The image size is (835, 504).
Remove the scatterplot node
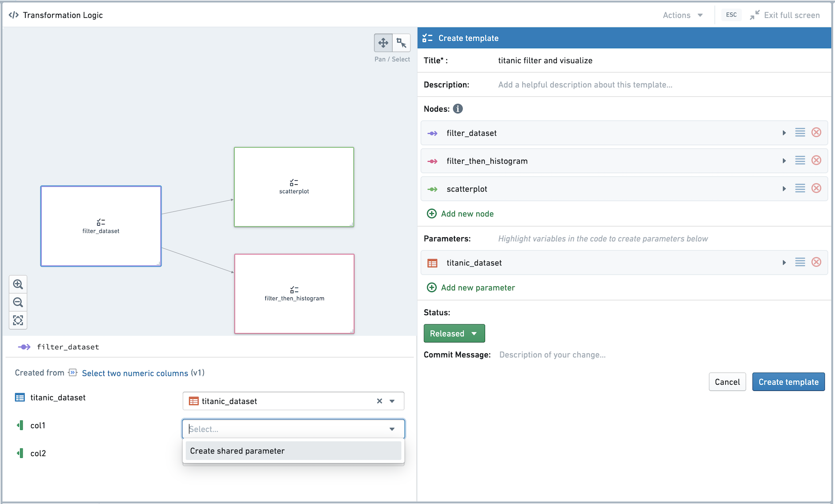[x=816, y=188]
